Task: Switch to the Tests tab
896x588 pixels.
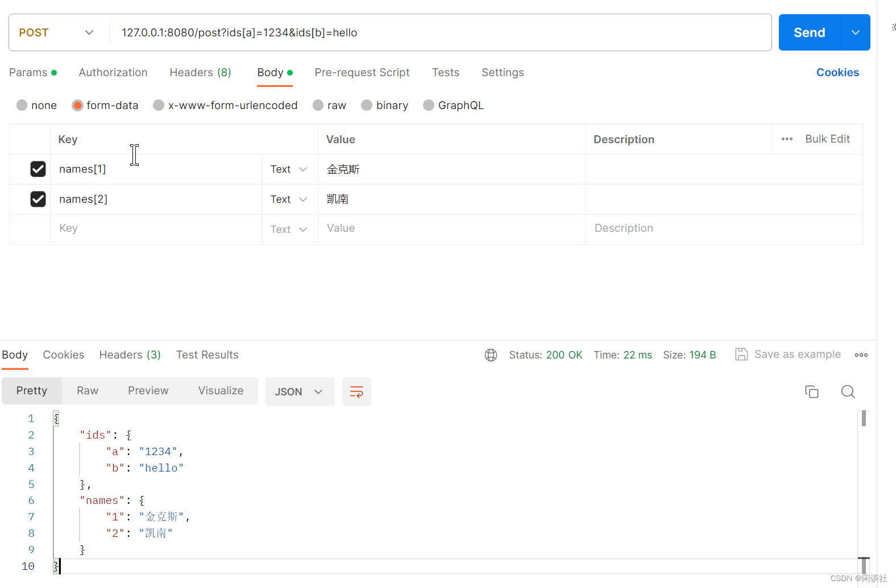Action: (x=446, y=73)
